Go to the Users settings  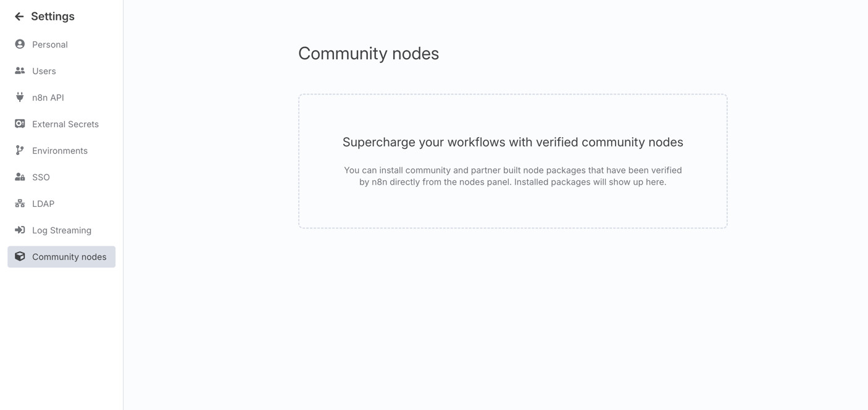tap(62, 71)
